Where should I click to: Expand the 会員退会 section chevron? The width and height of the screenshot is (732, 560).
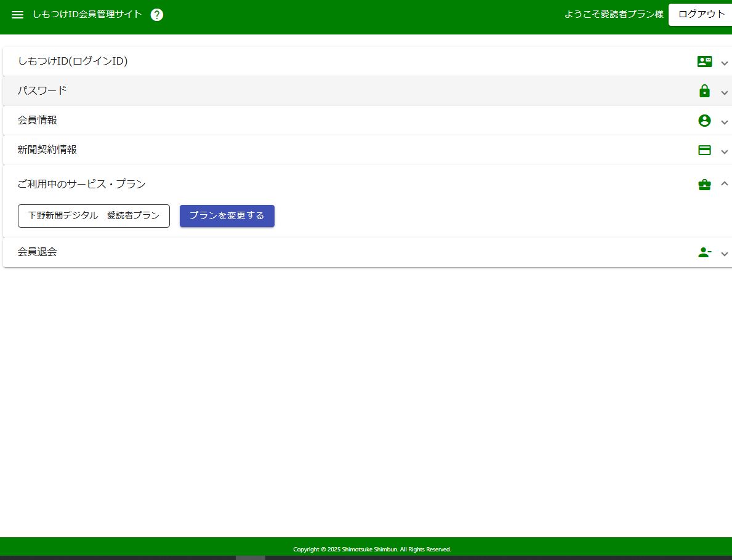(725, 254)
